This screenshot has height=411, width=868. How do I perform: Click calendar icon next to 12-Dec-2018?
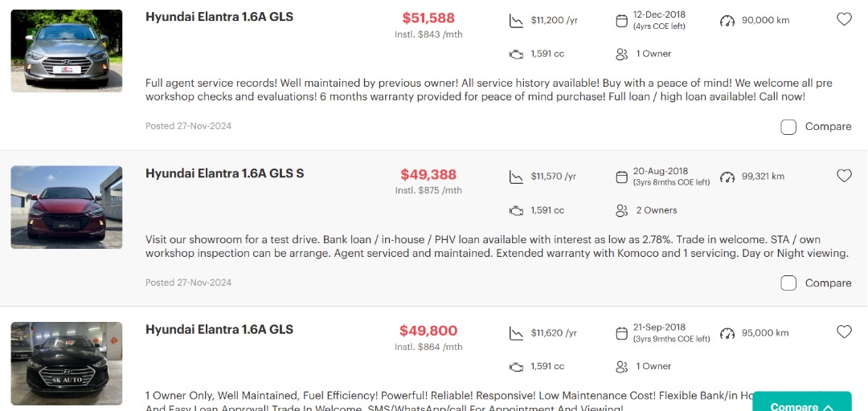[621, 21]
